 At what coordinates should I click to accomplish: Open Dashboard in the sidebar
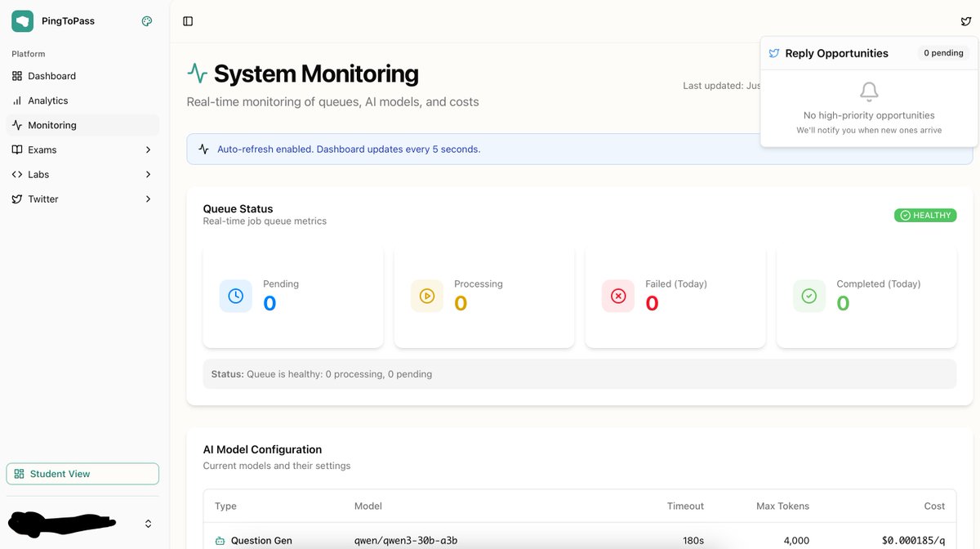[82, 76]
